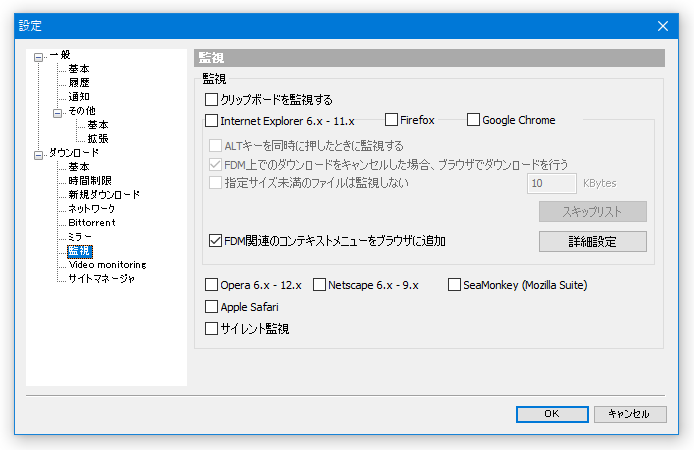This screenshot has height=450, width=694.
Task: Open ミラー settings page
Action: [80, 237]
